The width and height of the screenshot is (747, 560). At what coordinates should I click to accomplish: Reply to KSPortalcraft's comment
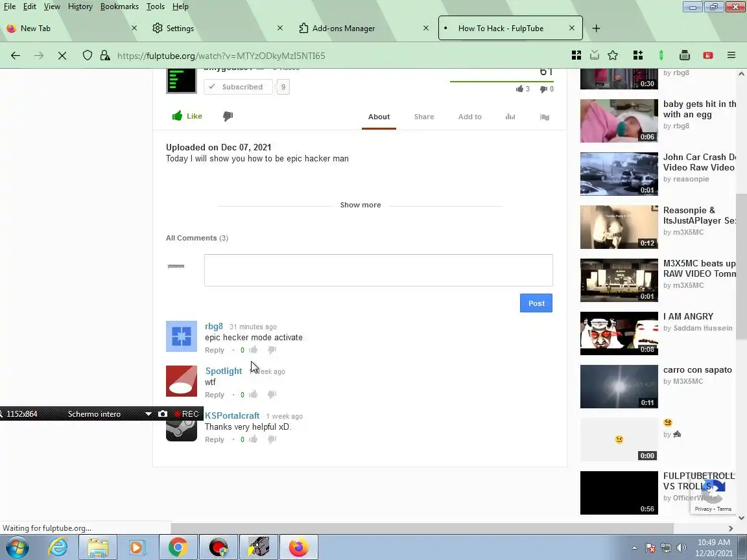[215, 439]
